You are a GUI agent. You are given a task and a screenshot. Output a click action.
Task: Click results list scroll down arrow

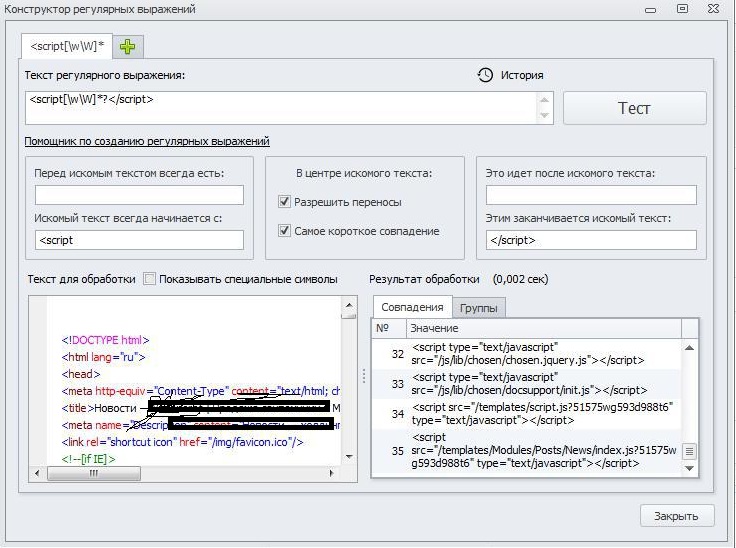[x=689, y=468]
